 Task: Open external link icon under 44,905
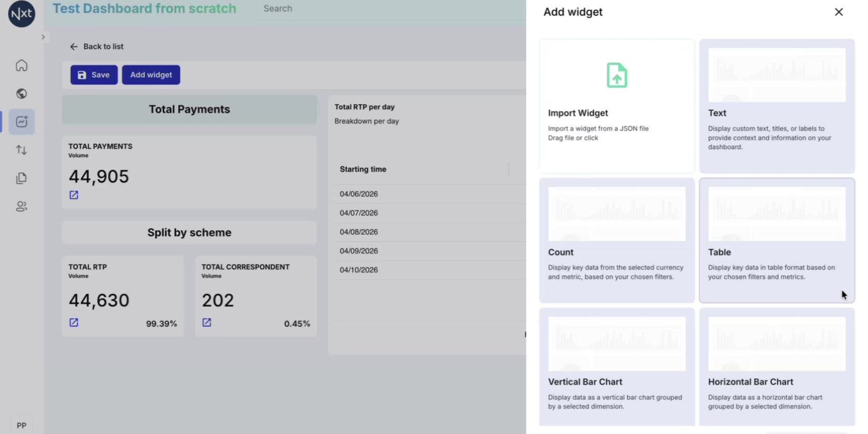pos(74,195)
